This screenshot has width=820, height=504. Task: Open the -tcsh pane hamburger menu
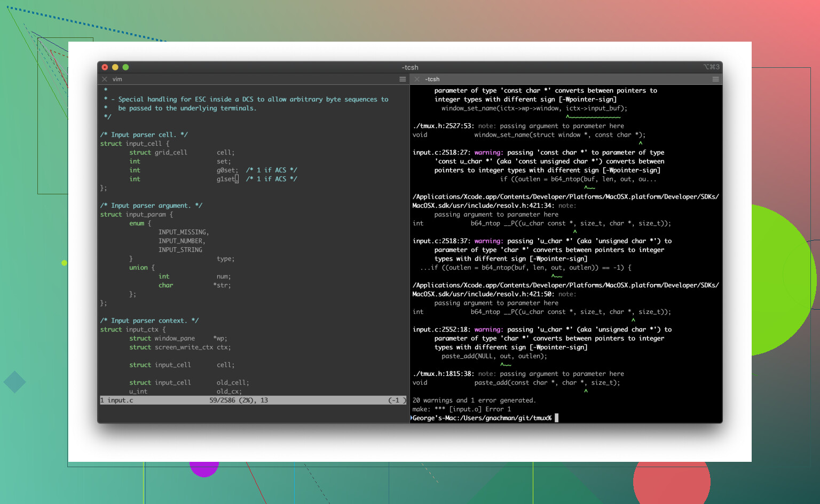point(715,79)
